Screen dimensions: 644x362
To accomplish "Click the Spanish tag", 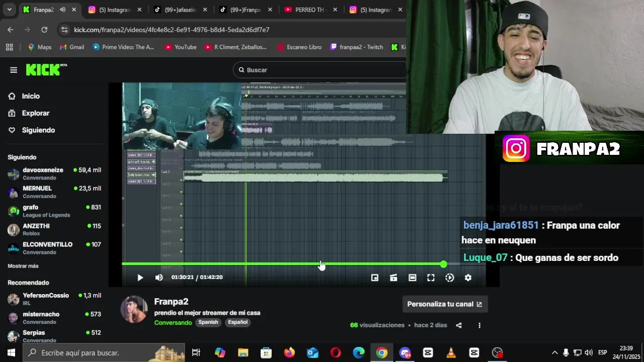I will coord(208,322).
